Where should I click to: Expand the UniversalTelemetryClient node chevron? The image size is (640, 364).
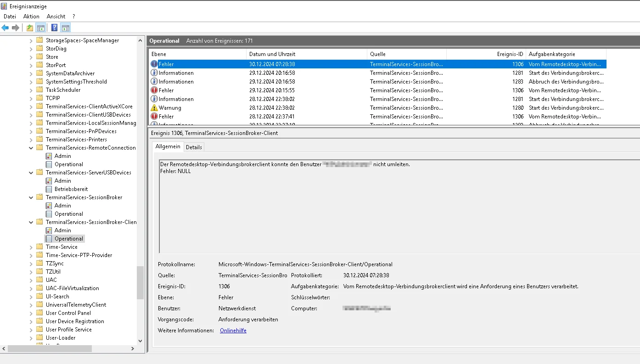click(x=31, y=305)
